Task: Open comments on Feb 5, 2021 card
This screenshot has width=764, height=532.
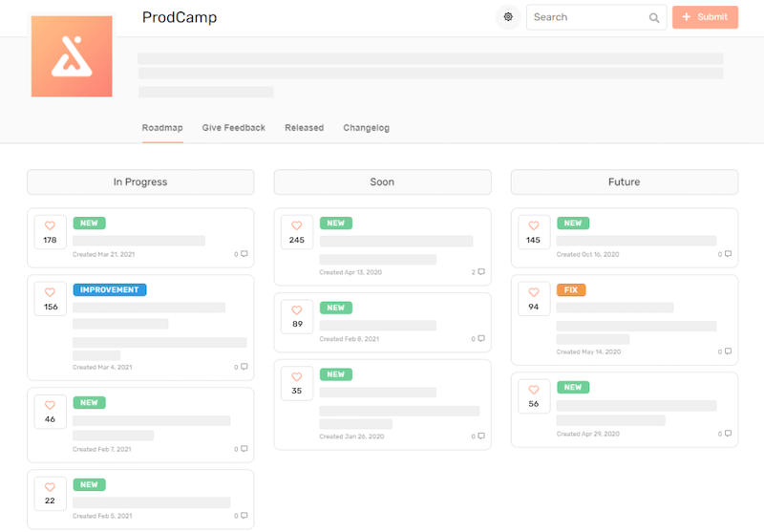Action: 242,516
